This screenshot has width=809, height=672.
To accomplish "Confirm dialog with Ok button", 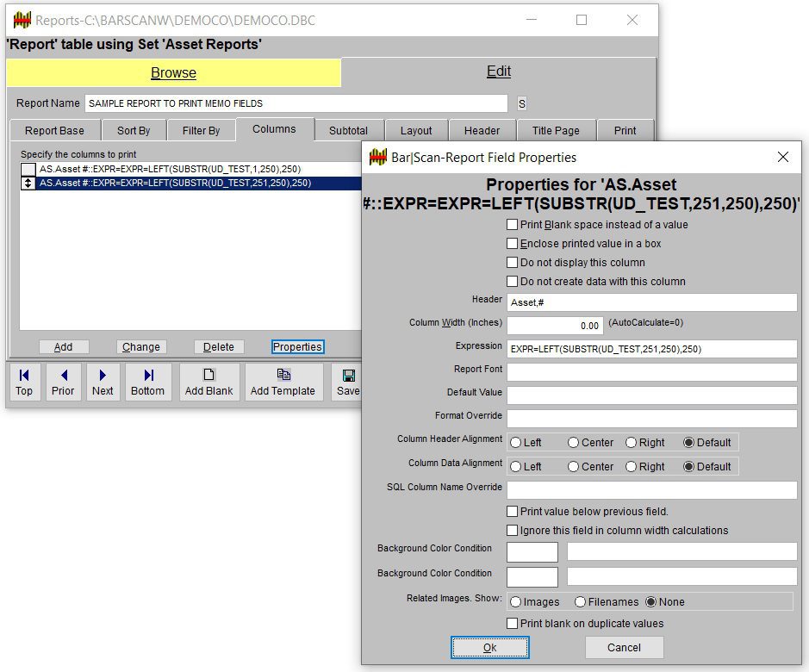I will click(490, 647).
